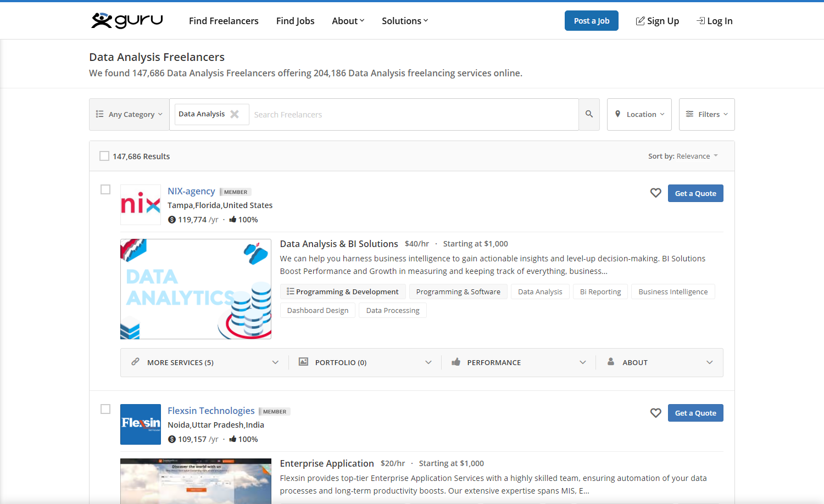Expand the Portfolio (0) section
Screen dimensions: 824x504
(x=365, y=362)
